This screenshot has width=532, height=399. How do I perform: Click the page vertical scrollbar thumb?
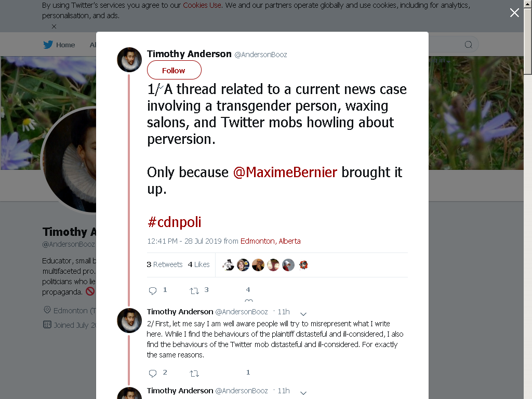[528, 40]
